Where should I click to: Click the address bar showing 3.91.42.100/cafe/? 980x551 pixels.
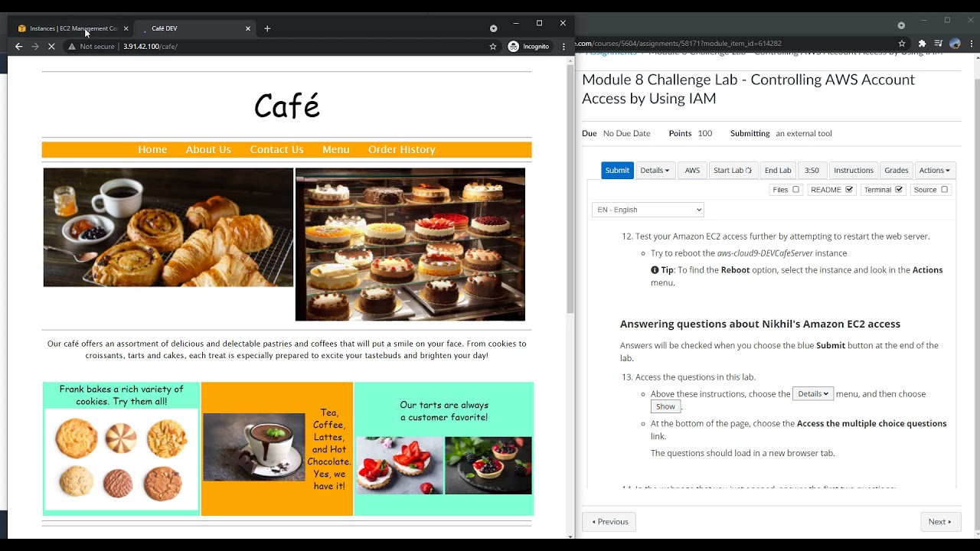point(150,47)
